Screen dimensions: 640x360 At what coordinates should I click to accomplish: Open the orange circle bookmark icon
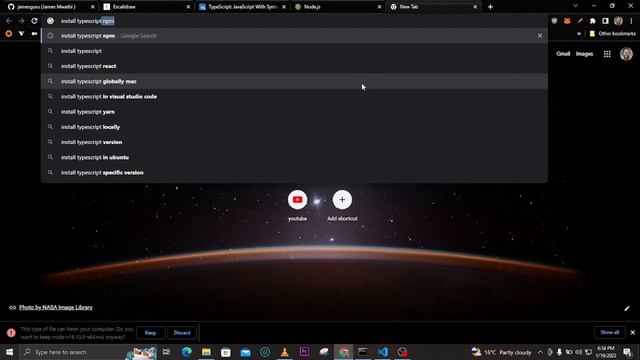(9, 33)
